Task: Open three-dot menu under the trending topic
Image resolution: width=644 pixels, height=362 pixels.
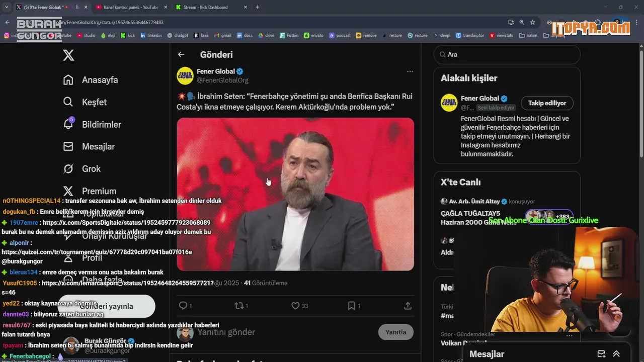Action: (570, 335)
